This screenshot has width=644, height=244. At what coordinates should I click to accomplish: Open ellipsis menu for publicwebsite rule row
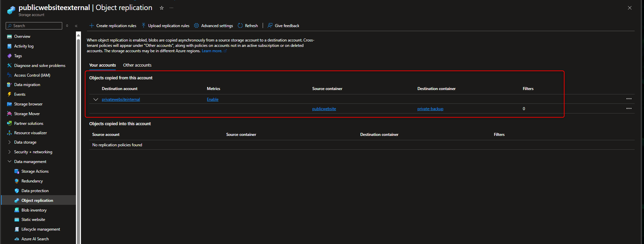tap(629, 108)
